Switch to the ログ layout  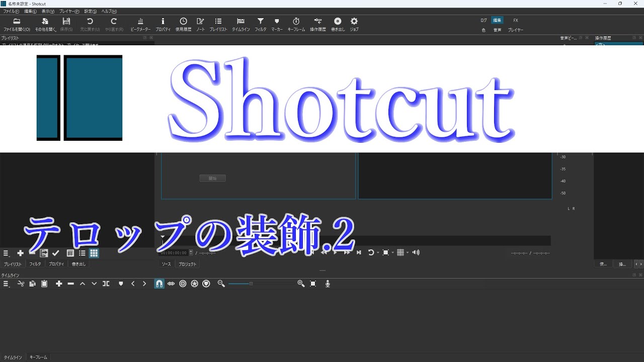click(484, 20)
